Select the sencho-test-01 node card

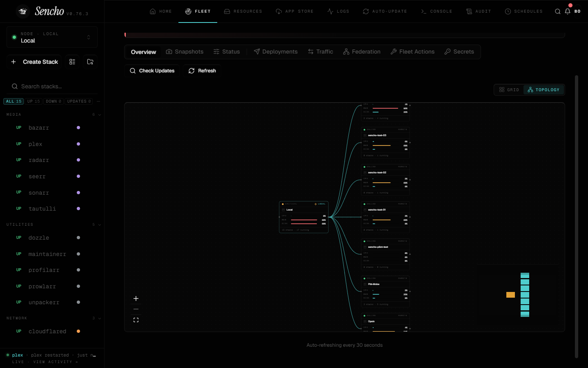coord(385,217)
